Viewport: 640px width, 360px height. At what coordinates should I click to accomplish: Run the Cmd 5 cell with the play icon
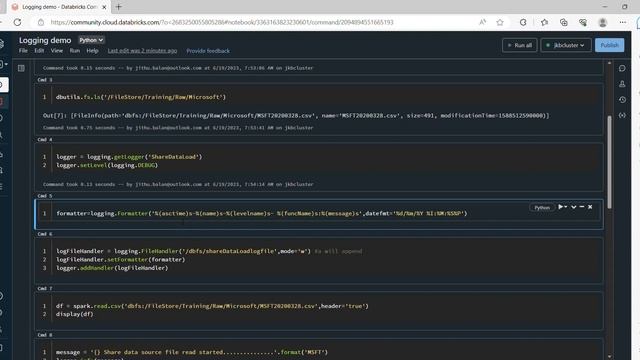click(x=560, y=207)
